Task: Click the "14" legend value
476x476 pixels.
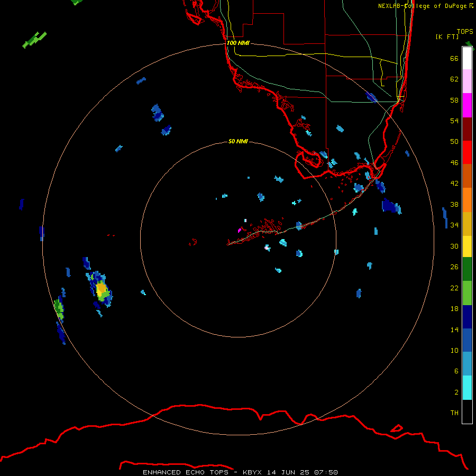Action: click(x=454, y=329)
